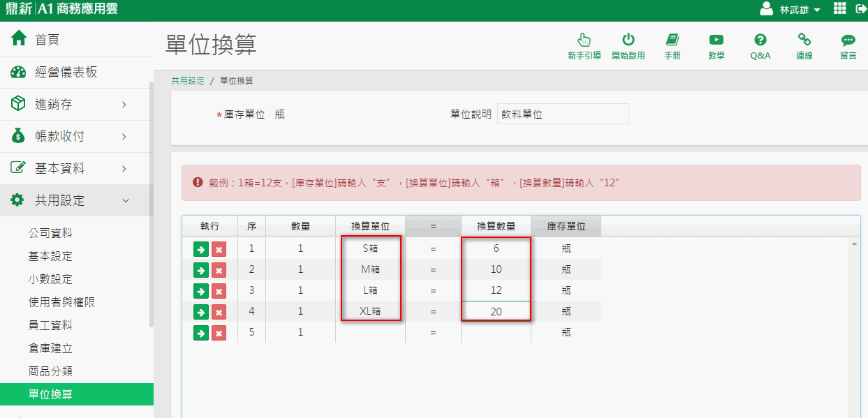Click the 首頁 home icon
This screenshot has height=418, width=868.
(19, 39)
